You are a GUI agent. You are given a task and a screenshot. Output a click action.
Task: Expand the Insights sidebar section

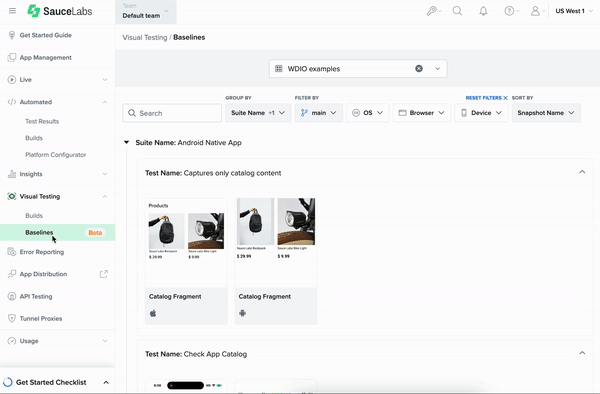point(105,174)
